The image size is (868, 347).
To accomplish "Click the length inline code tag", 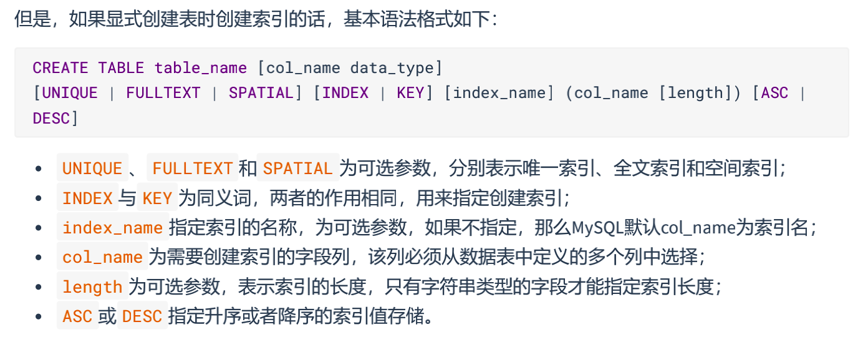I will 92,287.
